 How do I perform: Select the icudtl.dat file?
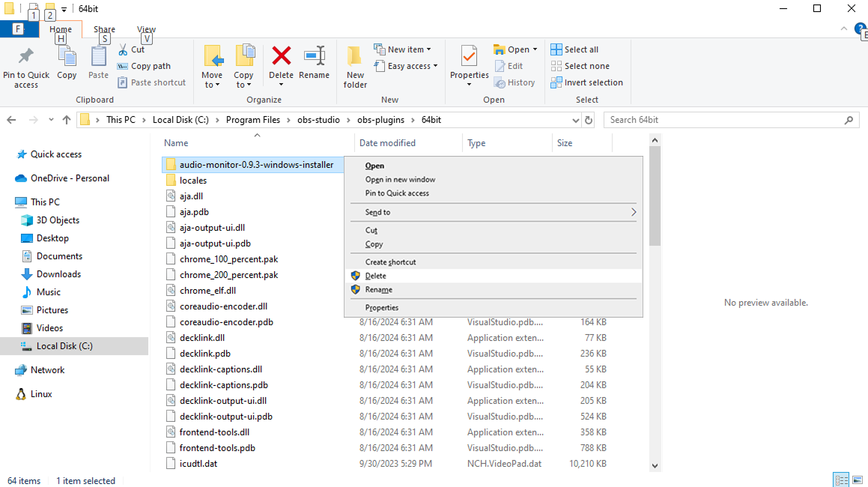click(x=198, y=463)
